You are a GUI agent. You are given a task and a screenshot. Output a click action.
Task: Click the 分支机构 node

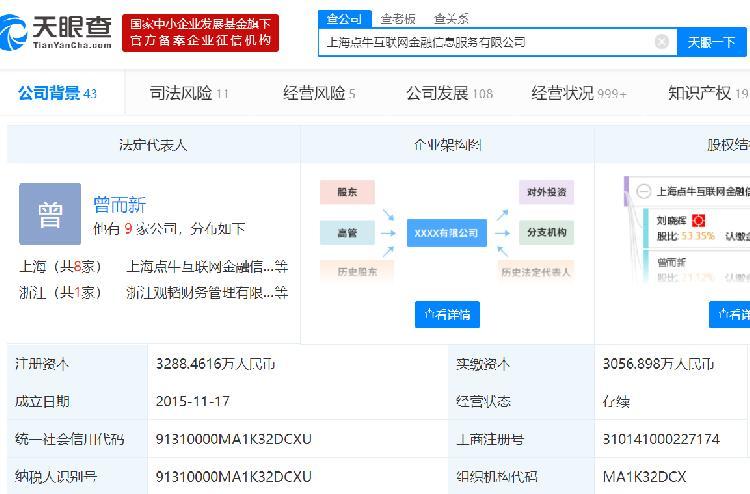click(x=546, y=233)
